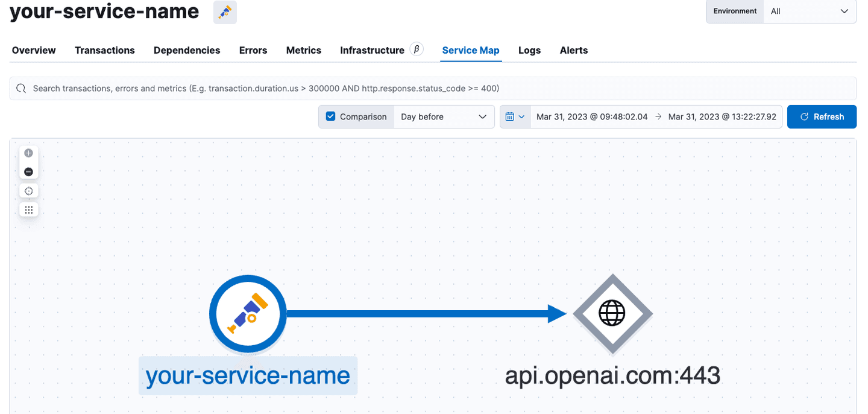Click the start date Mar 31 09:48:02.04
Screen dimensions: 868x414
591,116
